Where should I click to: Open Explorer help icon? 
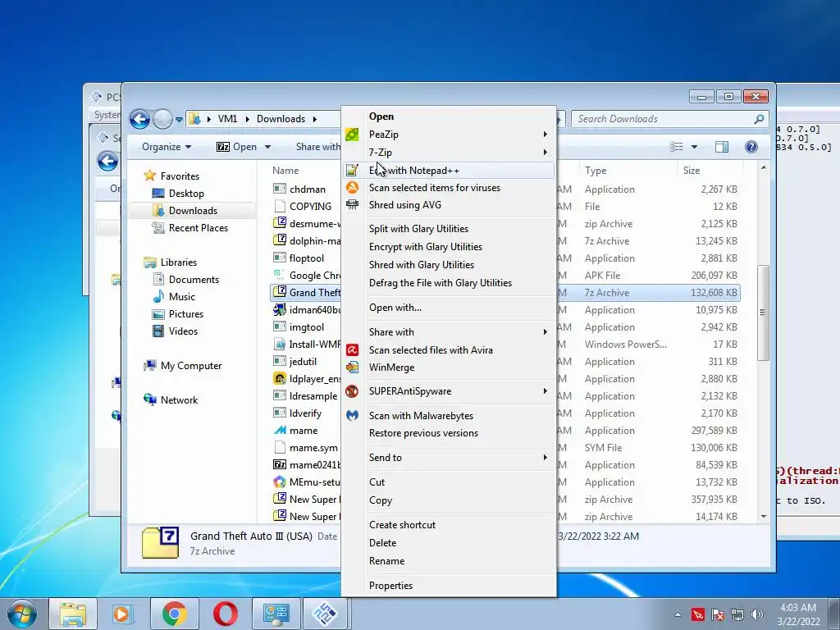[751, 147]
